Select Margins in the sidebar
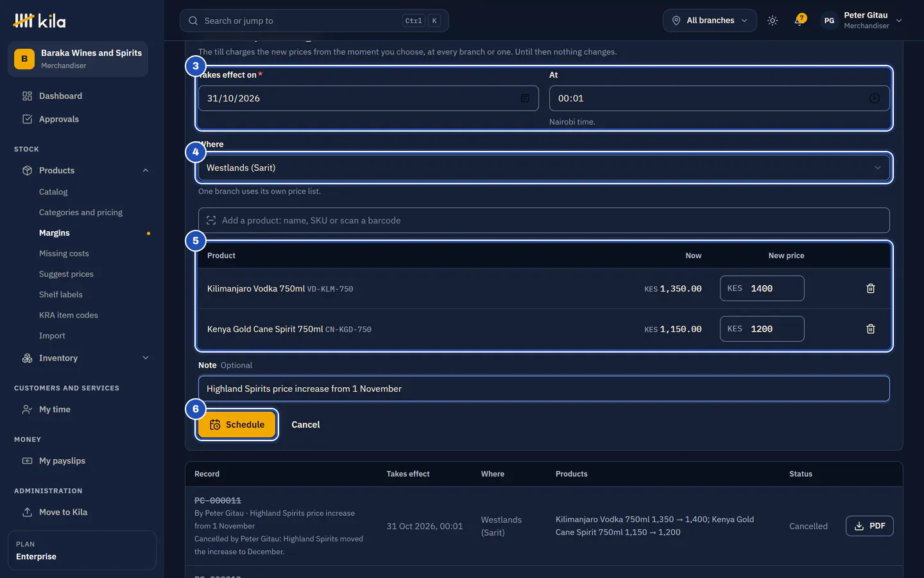Image resolution: width=924 pixels, height=578 pixels. tap(55, 232)
